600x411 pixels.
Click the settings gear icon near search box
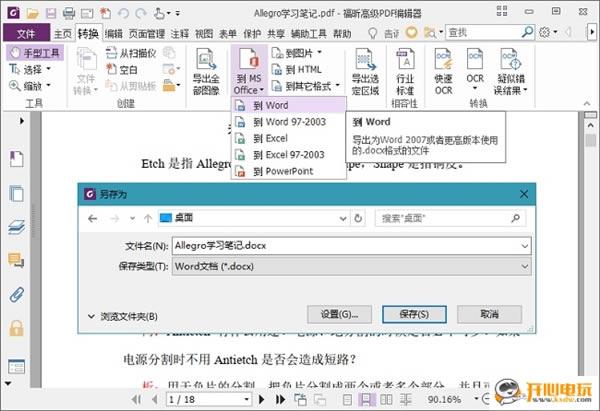(544, 33)
